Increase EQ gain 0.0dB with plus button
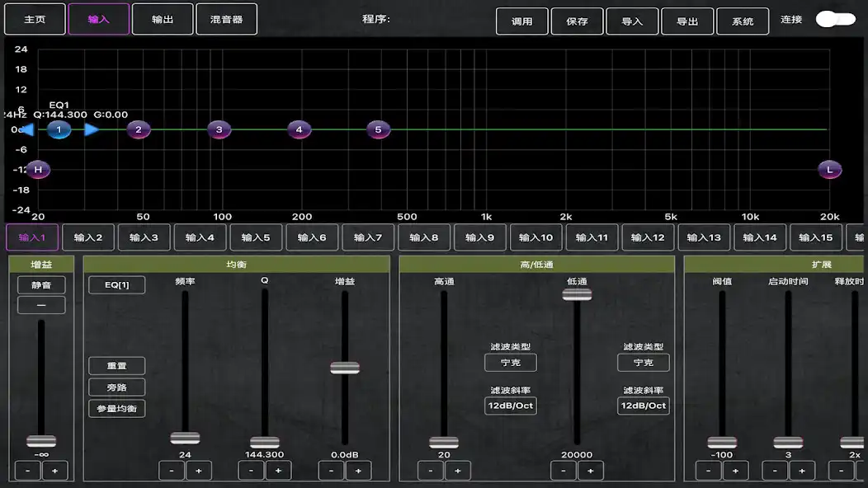The height and width of the screenshot is (488, 868). (358, 471)
